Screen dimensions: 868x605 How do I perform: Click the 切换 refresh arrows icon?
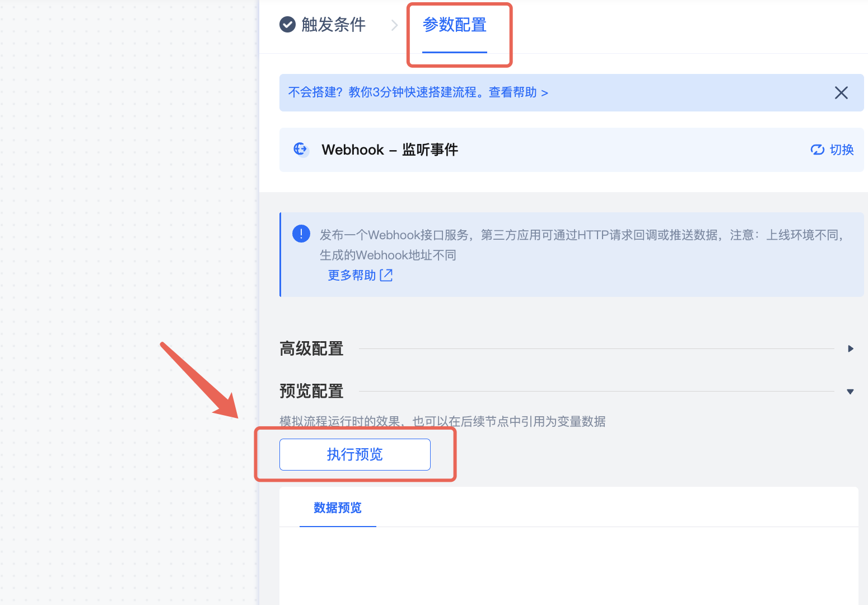(818, 150)
